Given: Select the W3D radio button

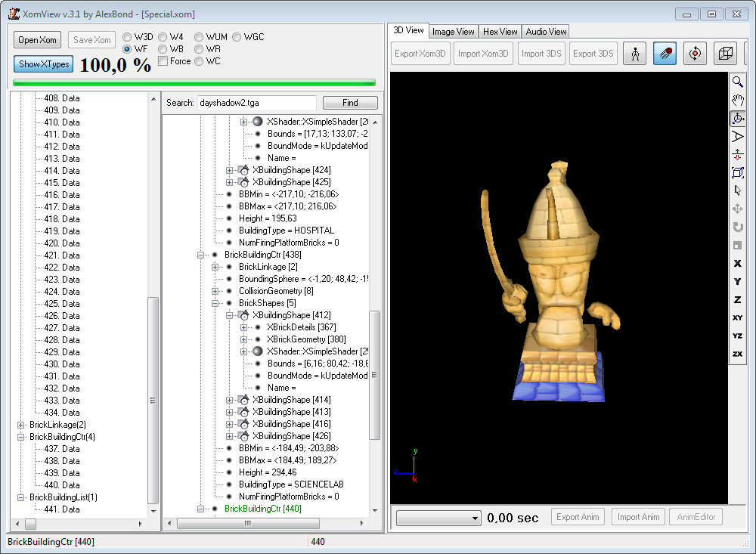Looking at the screenshot, I should (127, 37).
